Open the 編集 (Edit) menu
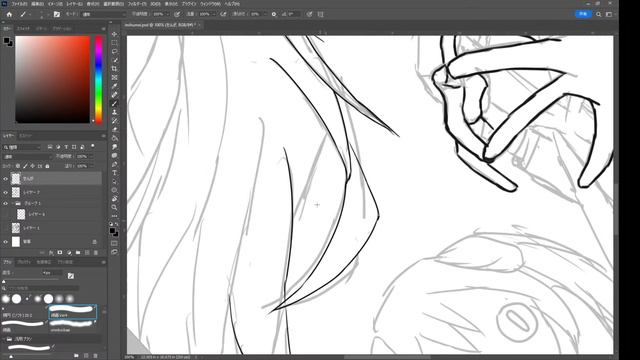This screenshot has width=640, height=360. (38, 4)
